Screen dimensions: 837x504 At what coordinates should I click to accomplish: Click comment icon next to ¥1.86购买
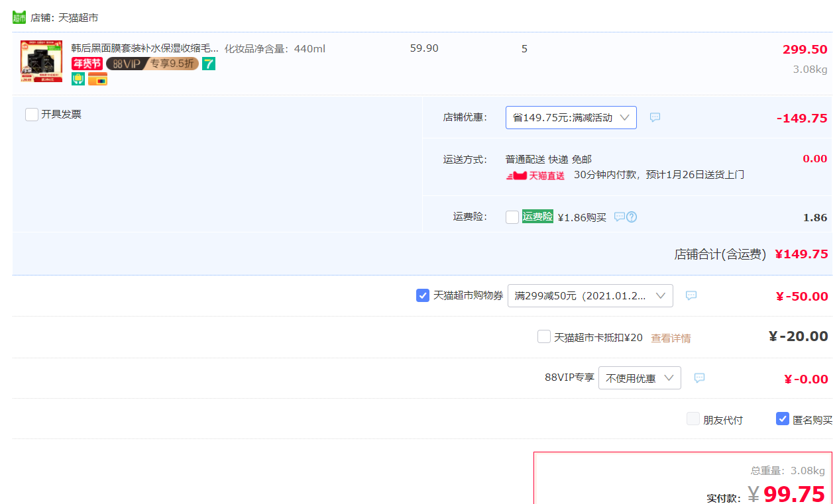tap(619, 217)
